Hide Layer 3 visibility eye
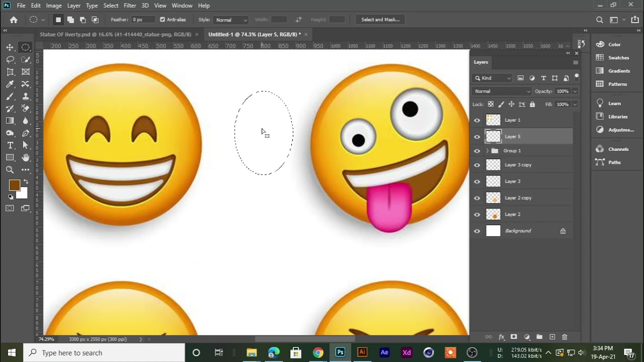 coord(477,182)
